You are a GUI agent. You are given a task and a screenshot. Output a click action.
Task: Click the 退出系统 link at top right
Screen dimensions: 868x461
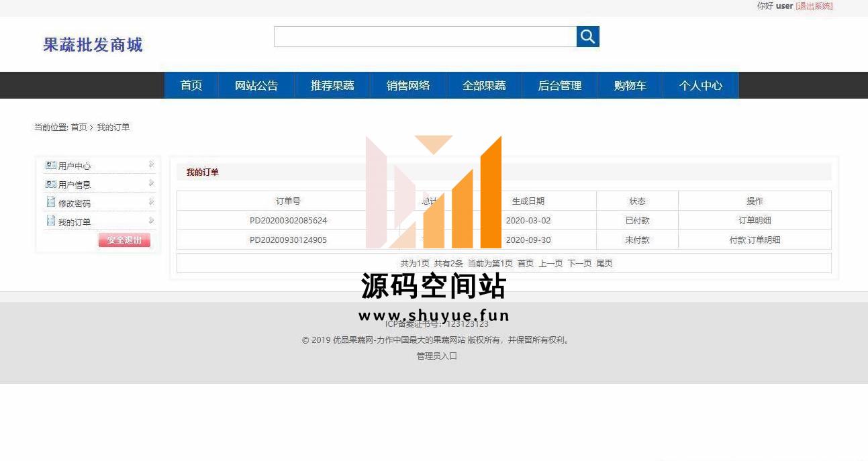point(814,6)
